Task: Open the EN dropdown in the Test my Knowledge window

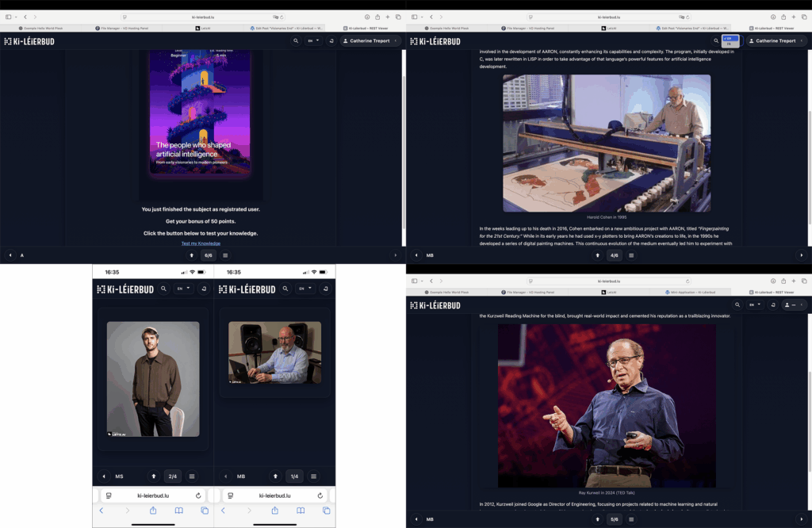Action: pos(314,41)
